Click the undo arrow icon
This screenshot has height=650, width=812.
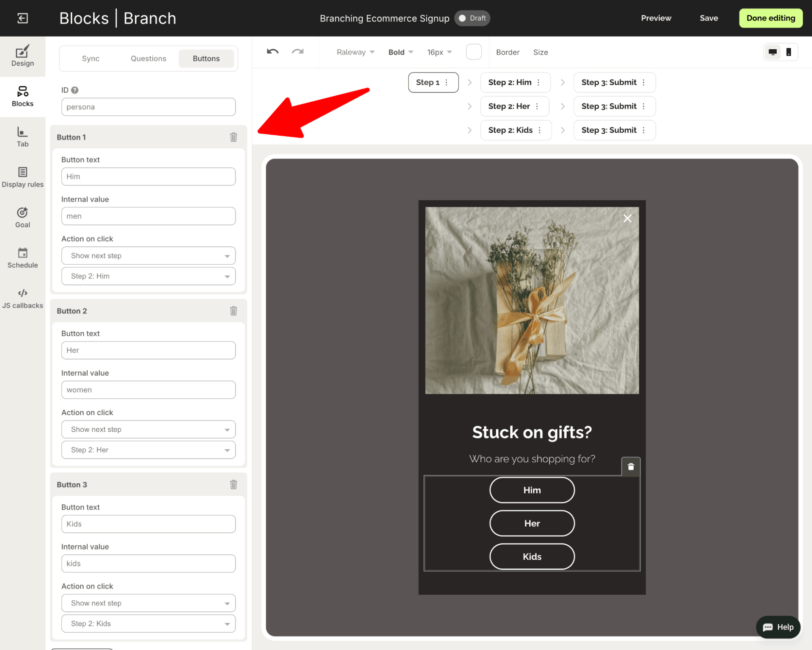(x=273, y=52)
